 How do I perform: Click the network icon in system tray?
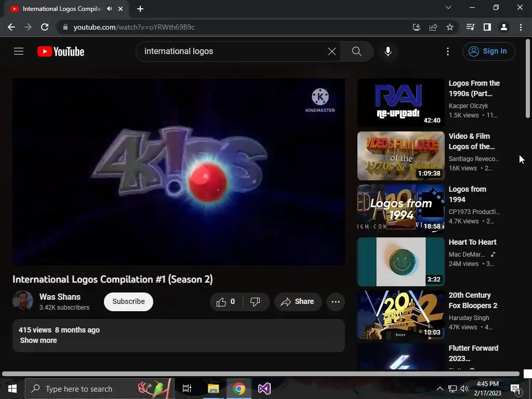(453, 389)
